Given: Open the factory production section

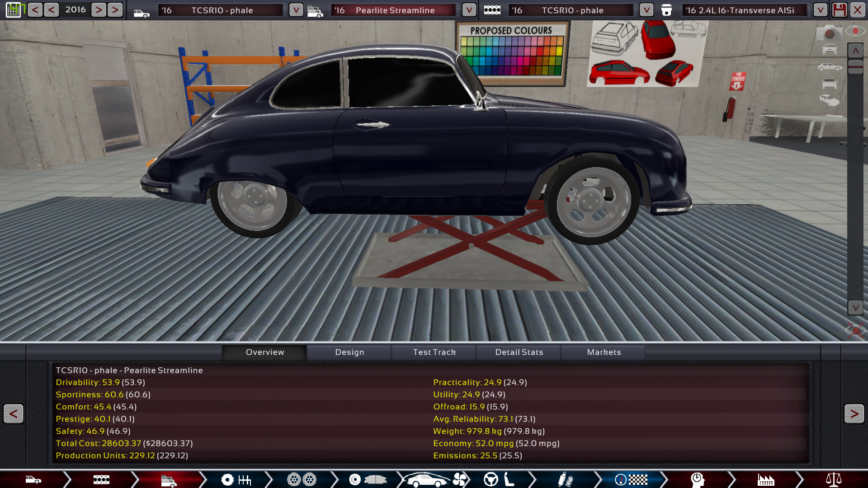Looking at the screenshot, I should point(765,479).
